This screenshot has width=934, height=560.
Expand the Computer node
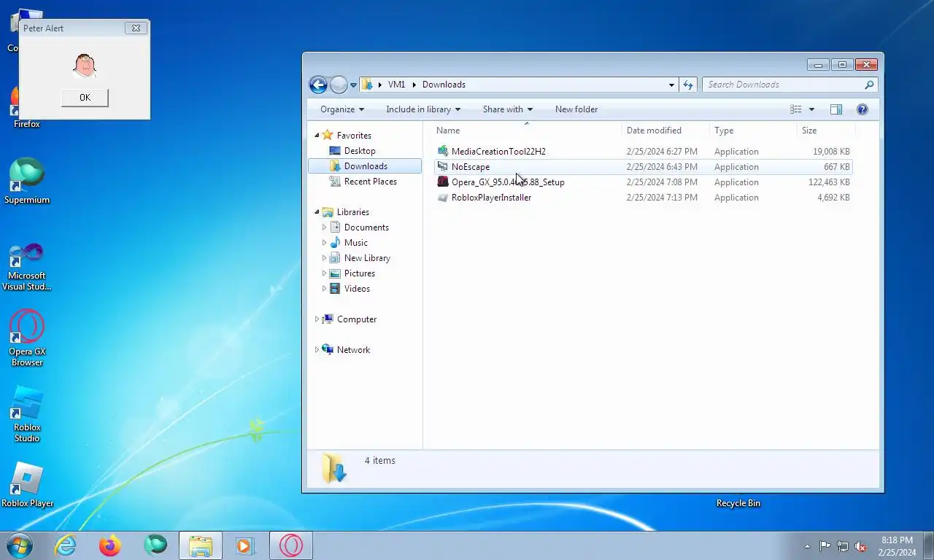(x=317, y=319)
